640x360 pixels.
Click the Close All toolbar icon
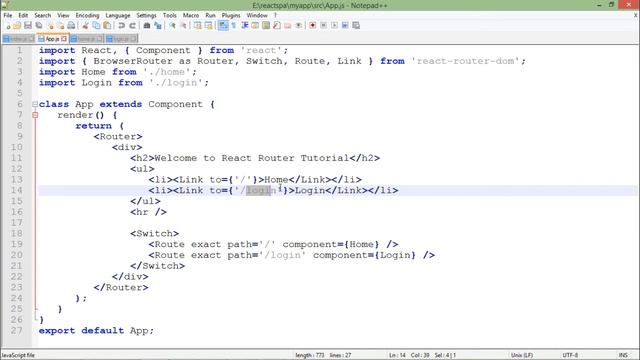click(60, 25)
